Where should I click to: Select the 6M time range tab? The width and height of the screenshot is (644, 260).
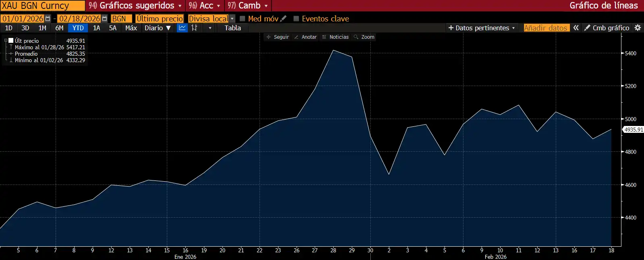coord(59,28)
